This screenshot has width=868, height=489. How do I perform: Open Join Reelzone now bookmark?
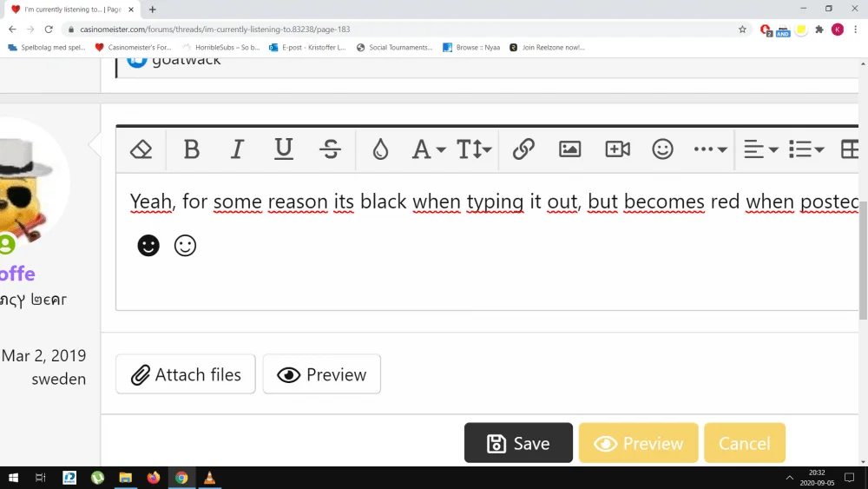547,48
